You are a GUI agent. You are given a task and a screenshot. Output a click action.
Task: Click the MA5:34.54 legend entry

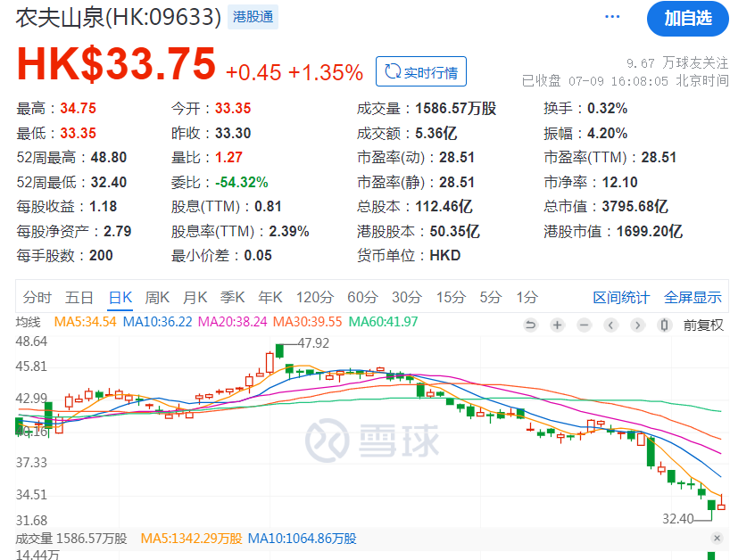(85, 322)
